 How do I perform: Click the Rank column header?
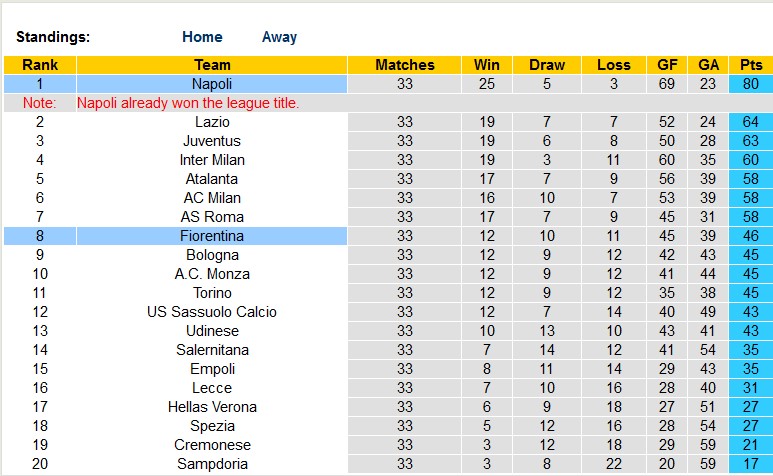[x=40, y=65]
